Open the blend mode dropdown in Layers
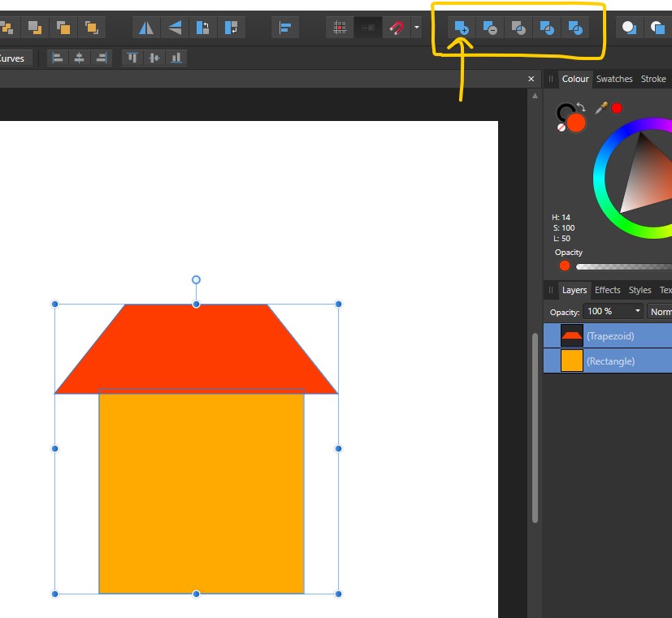The height and width of the screenshot is (618, 672). pos(660,312)
